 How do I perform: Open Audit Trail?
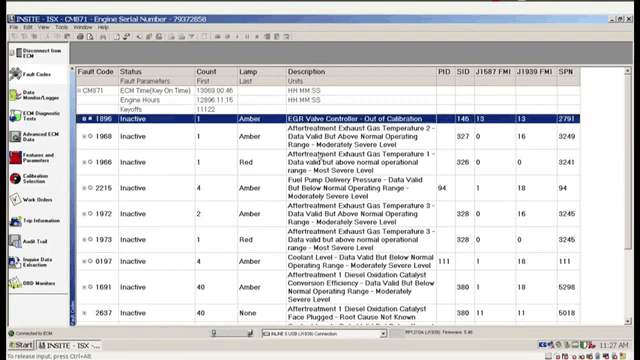point(29,241)
